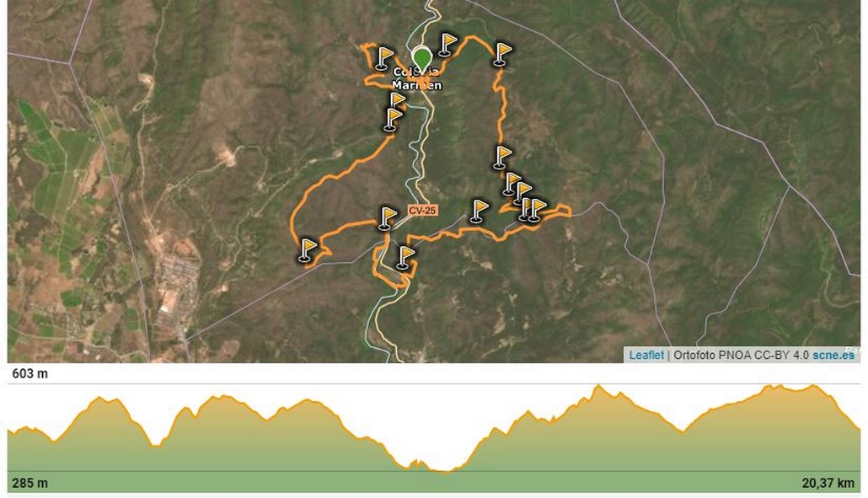Click the lower of the two stacked flags under Mariden
868x498 pixels.
coord(393,120)
